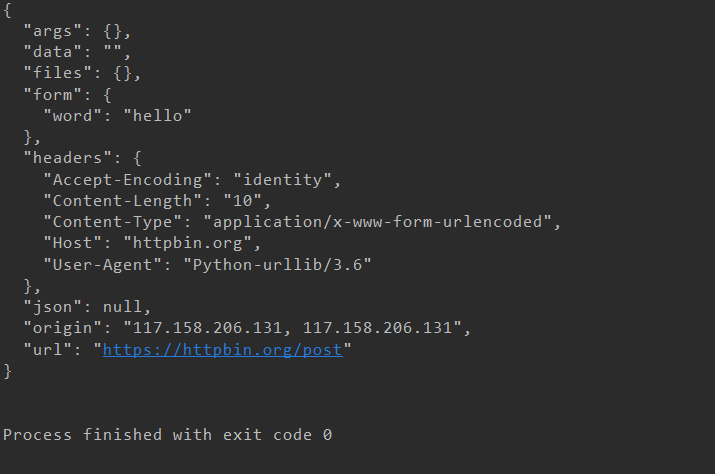Click the Python-urllib/3.6 user agent value

tap(277, 265)
